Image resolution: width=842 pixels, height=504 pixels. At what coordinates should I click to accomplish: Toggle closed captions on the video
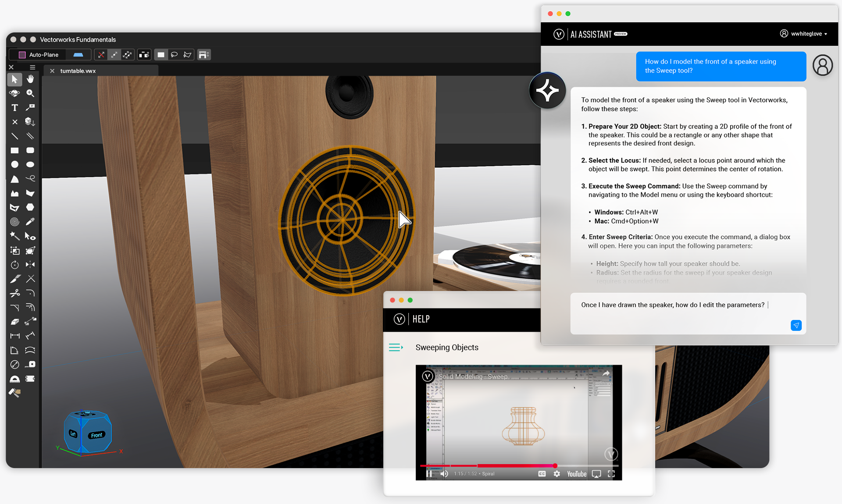coord(542,474)
